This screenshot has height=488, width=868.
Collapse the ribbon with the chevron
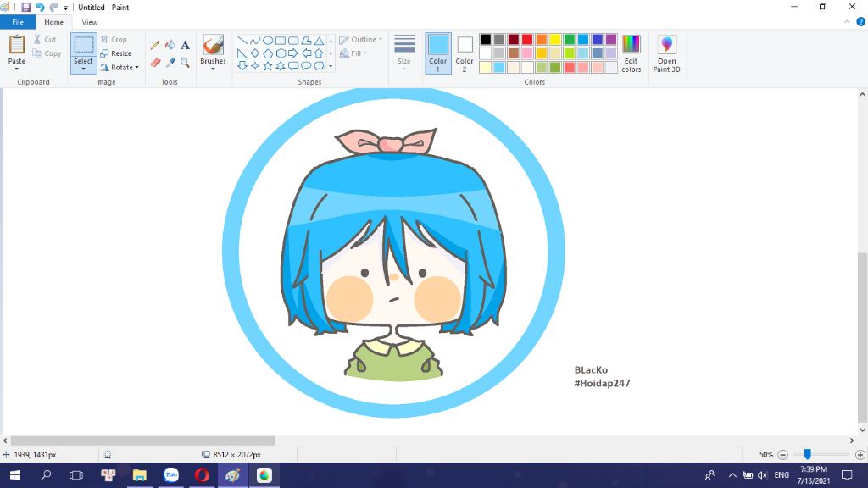pos(847,22)
